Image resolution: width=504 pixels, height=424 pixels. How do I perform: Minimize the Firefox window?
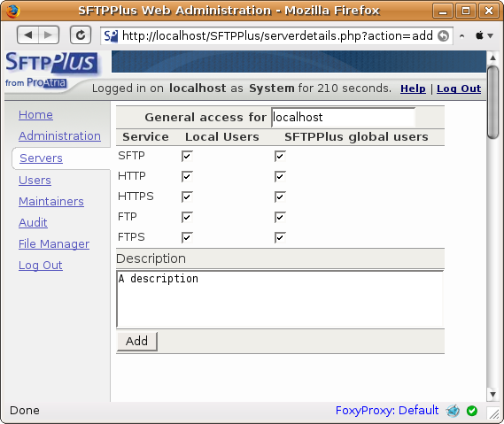(443, 12)
